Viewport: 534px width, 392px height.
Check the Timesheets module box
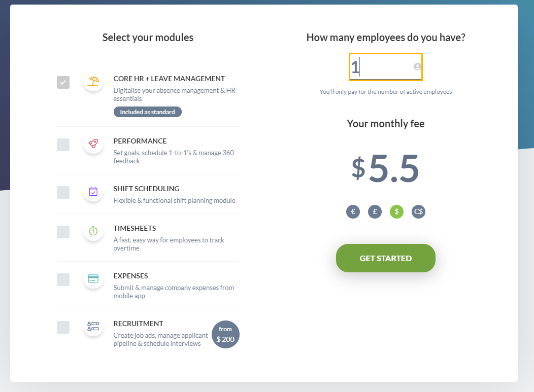63,232
